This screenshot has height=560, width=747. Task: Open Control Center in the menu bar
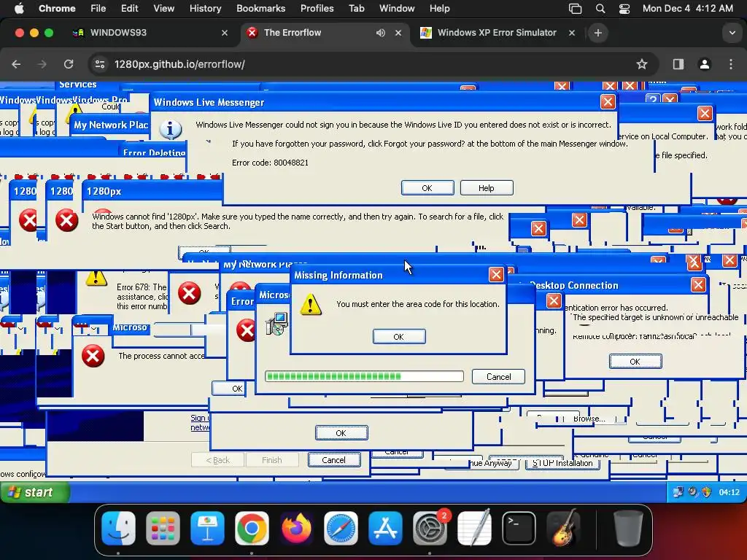pyautogui.click(x=624, y=9)
